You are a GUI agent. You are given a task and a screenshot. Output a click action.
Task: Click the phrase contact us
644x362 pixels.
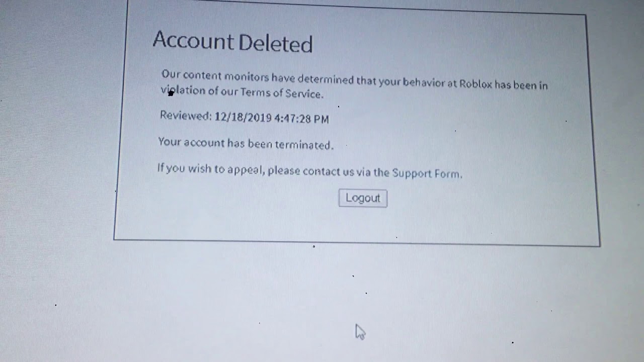click(329, 171)
